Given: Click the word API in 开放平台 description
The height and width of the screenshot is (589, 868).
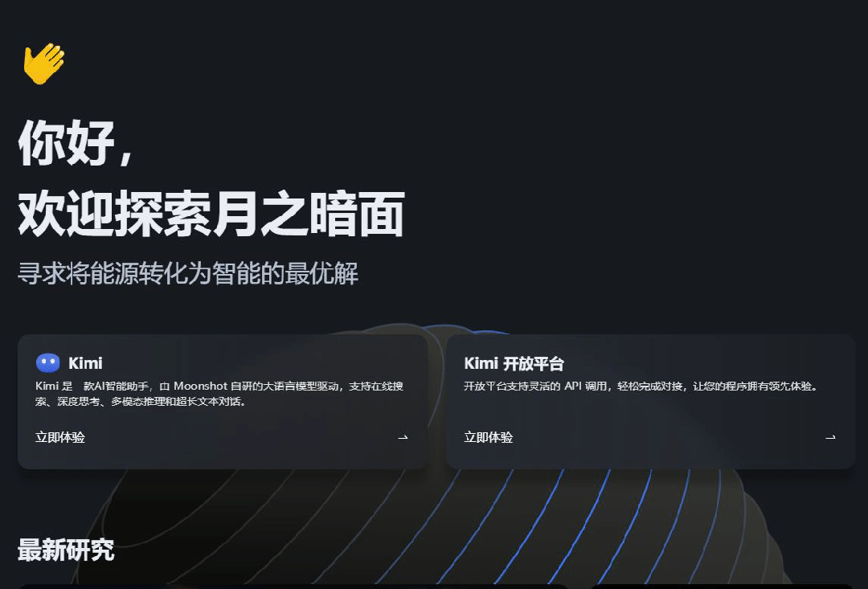Looking at the screenshot, I should click(572, 386).
